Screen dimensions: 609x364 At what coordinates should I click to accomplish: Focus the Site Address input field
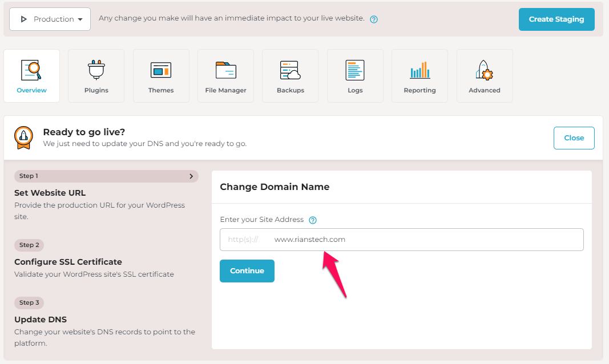pyautogui.click(x=402, y=240)
